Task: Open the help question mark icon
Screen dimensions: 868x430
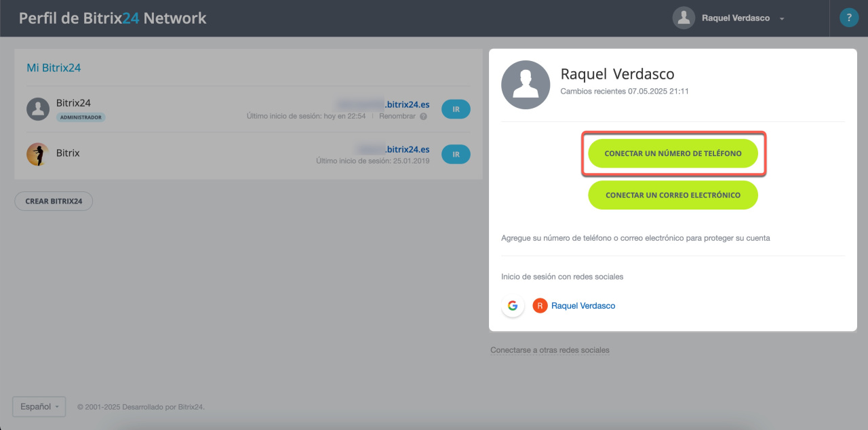Action: pyautogui.click(x=848, y=18)
